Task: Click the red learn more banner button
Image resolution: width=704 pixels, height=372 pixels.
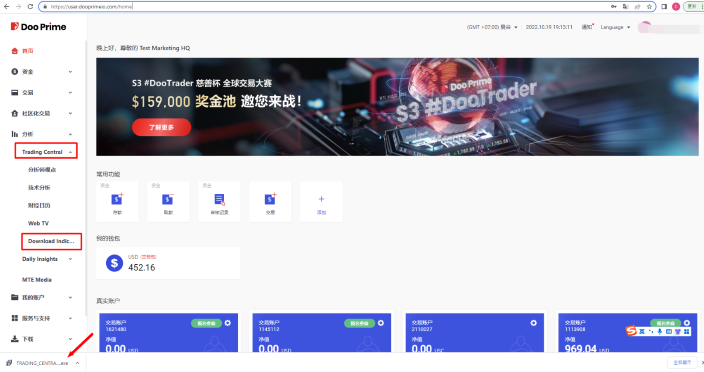Action: coord(162,127)
